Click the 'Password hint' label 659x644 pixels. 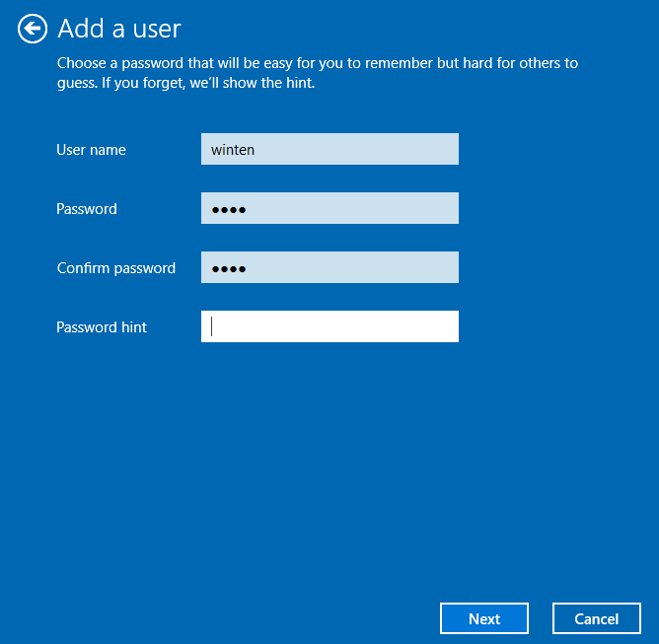(x=102, y=327)
